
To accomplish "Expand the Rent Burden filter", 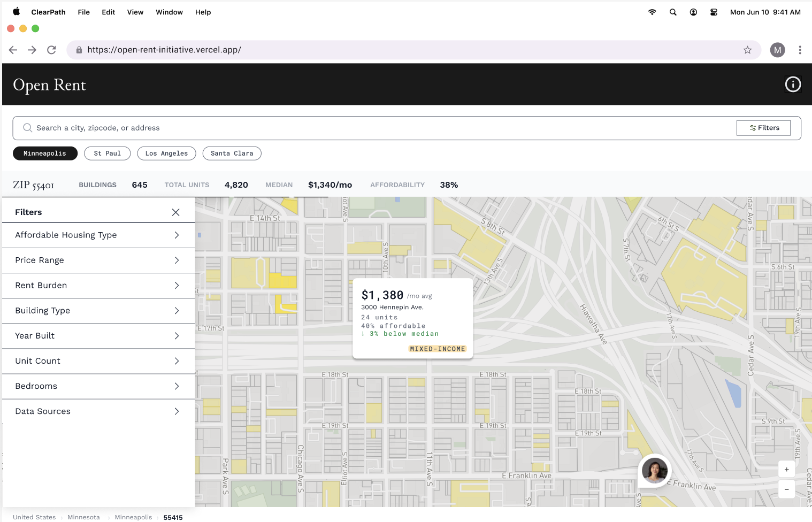I will coord(98,286).
